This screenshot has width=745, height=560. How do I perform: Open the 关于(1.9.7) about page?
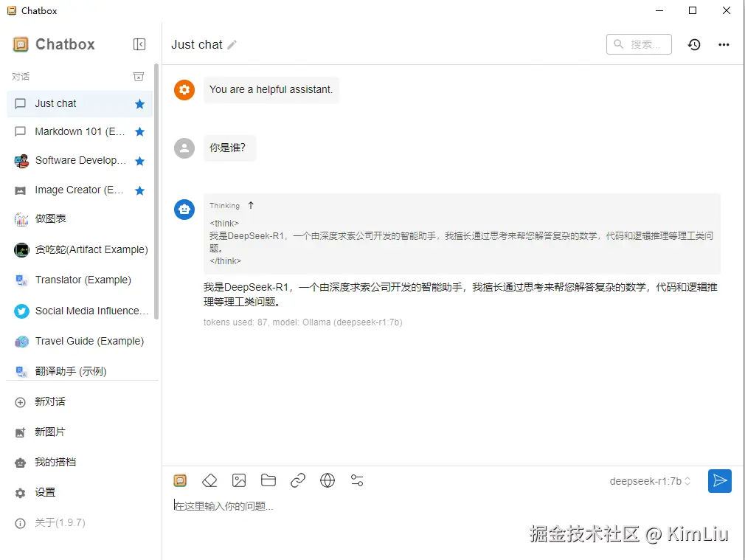82,523
